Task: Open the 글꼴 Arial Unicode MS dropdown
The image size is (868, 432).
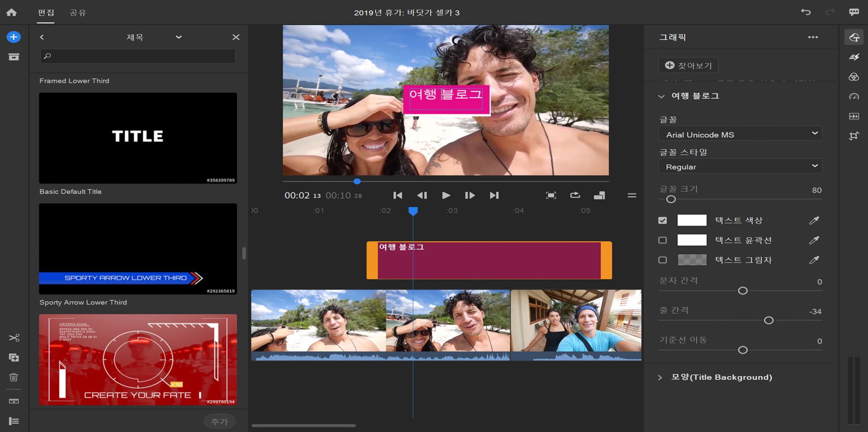Action: [x=740, y=134]
